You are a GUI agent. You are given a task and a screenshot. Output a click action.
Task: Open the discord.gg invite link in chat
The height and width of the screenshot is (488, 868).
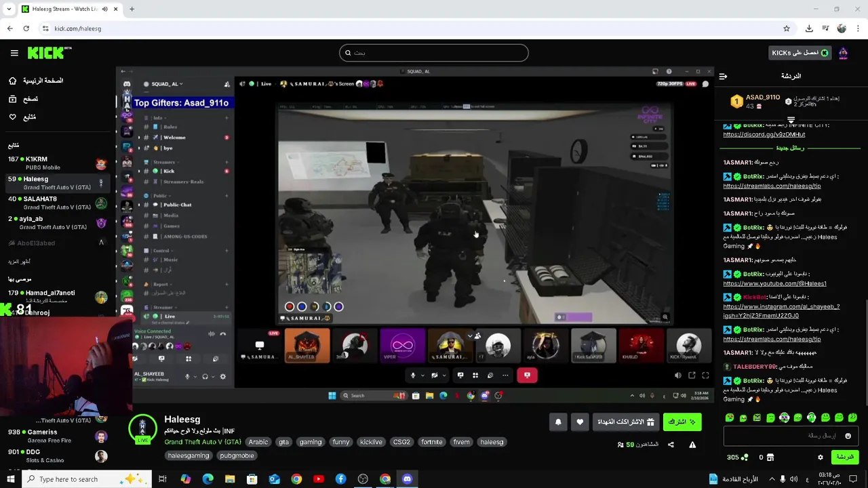[x=764, y=134]
